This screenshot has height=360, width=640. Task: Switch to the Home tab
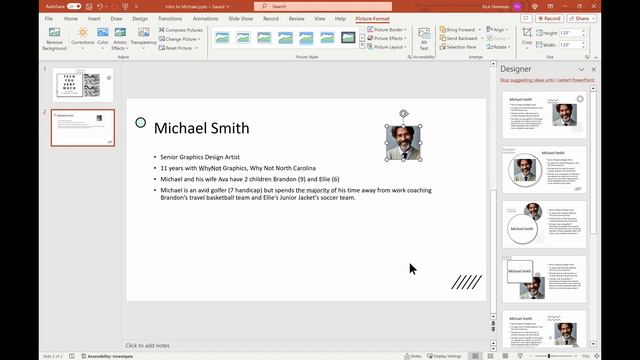(x=71, y=19)
